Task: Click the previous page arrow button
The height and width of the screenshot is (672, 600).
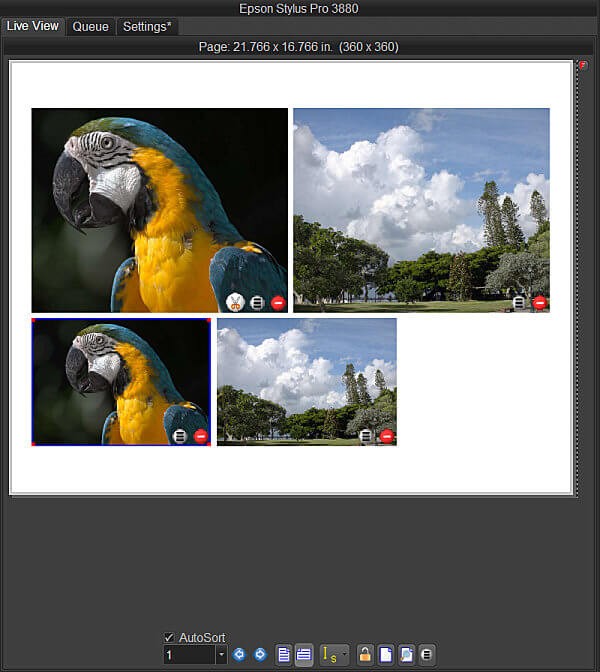Action: click(x=239, y=654)
